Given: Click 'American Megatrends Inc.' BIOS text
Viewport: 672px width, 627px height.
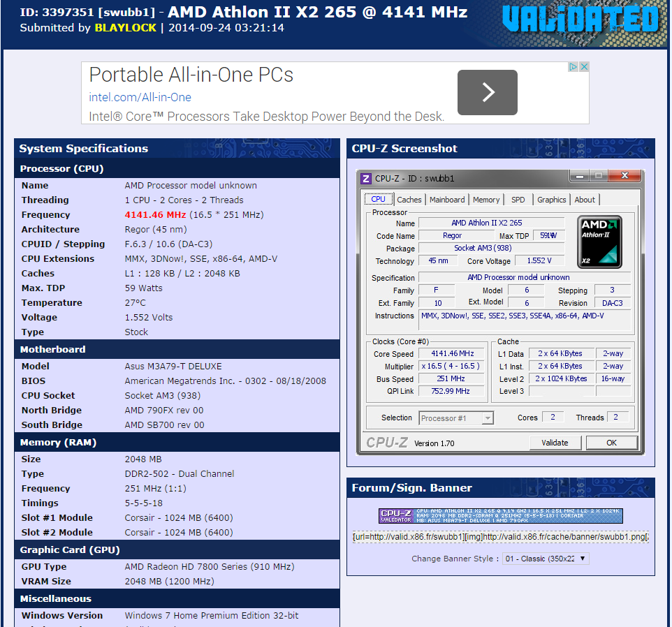Looking at the screenshot, I should pyautogui.click(x=180, y=381).
